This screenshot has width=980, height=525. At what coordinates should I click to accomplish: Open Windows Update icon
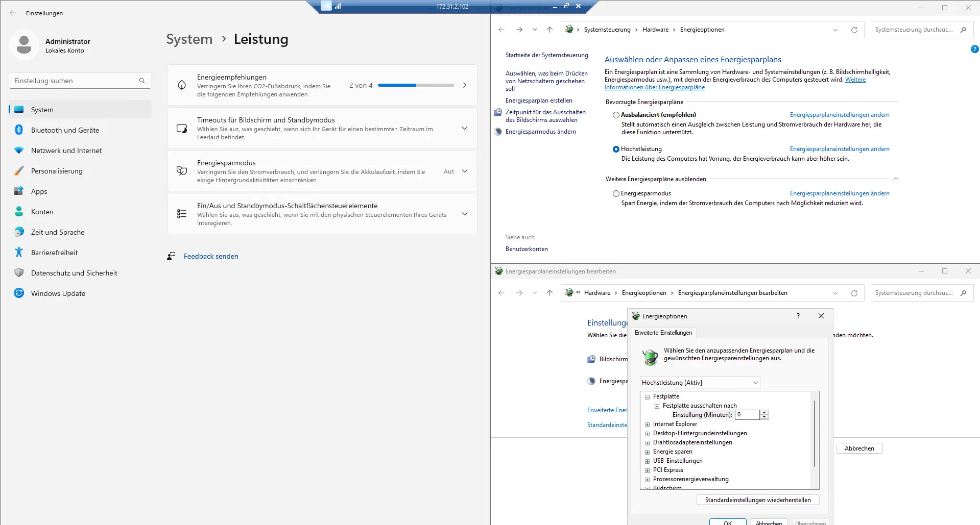[19, 293]
